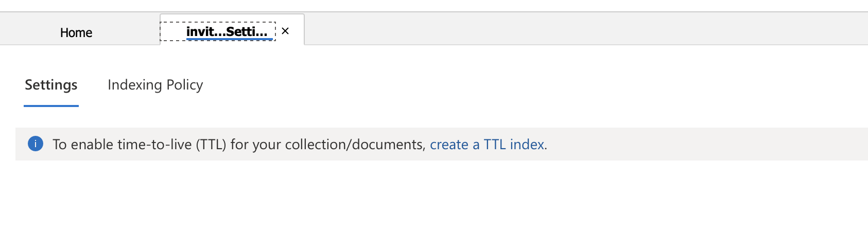Open the Indexing Policy tab
The height and width of the screenshot is (248, 868).
155,85
